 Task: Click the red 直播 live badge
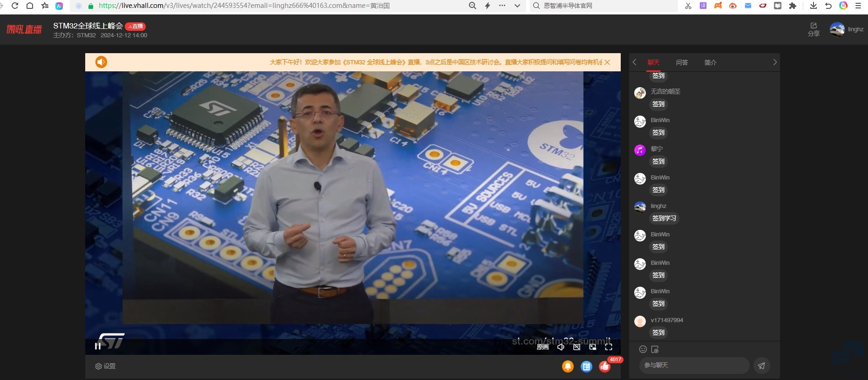tap(136, 27)
